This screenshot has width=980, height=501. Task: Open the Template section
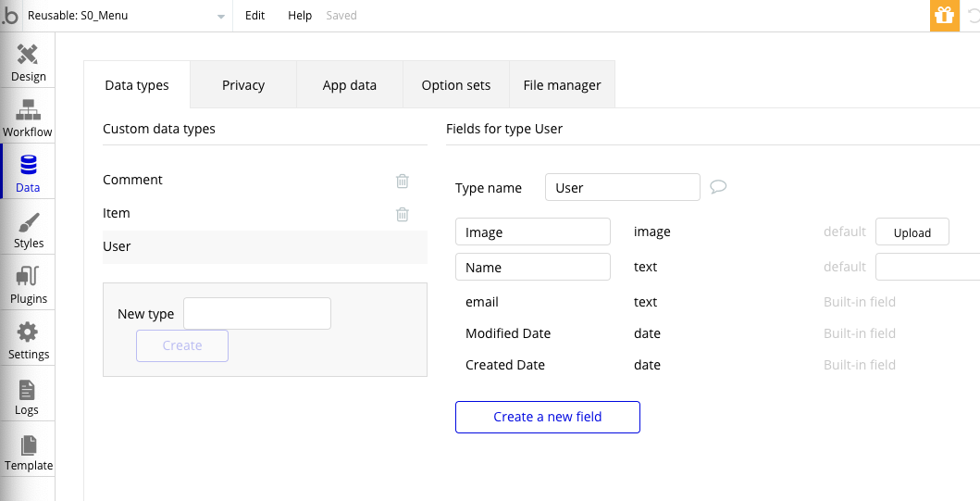28,452
